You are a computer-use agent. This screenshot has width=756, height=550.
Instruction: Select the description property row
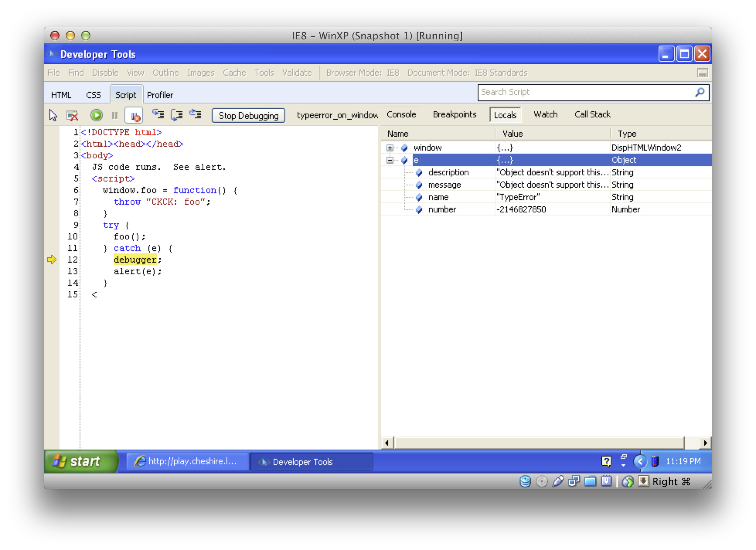coord(546,173)
